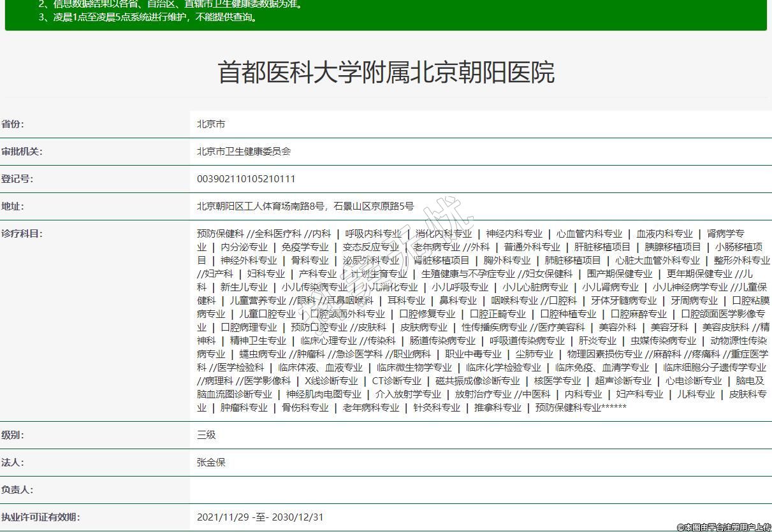Click the 省份 field label
Screen dimensions: 772x532
coord(13,124)
